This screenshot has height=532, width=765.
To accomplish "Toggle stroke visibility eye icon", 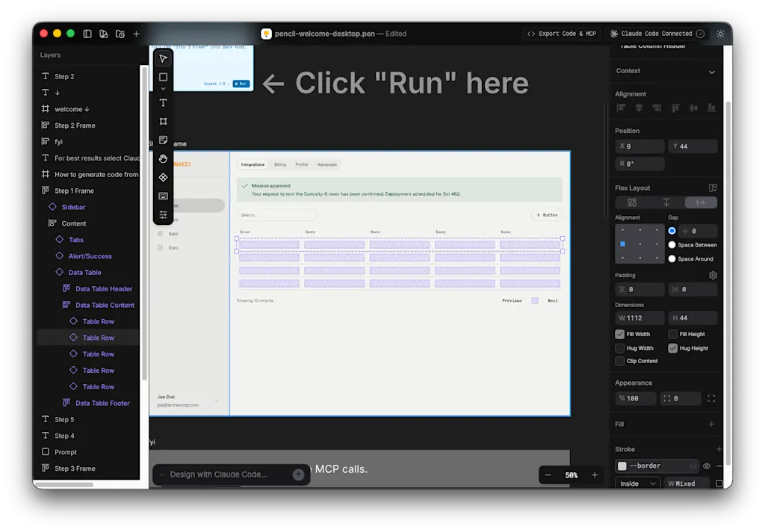I will pyautogui.click(x=707, y=466).
